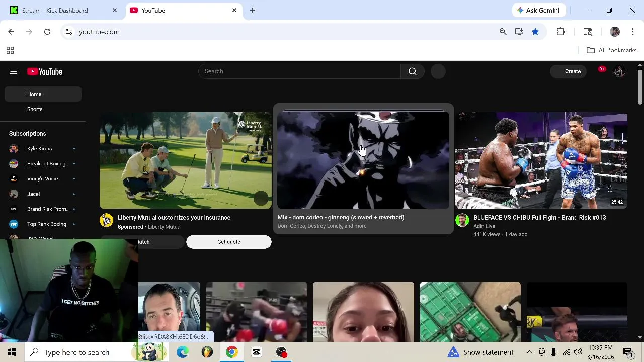Open the Mix - dom corleo - ginseng title

[341, 217]
